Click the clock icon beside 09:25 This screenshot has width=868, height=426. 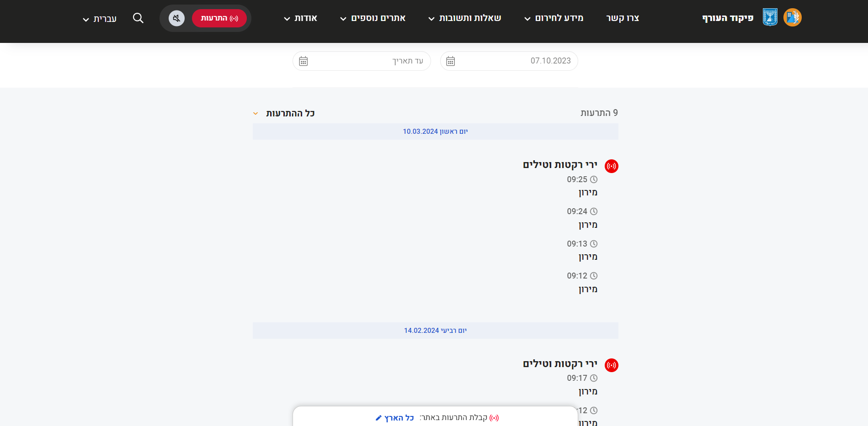click(594, 180)
